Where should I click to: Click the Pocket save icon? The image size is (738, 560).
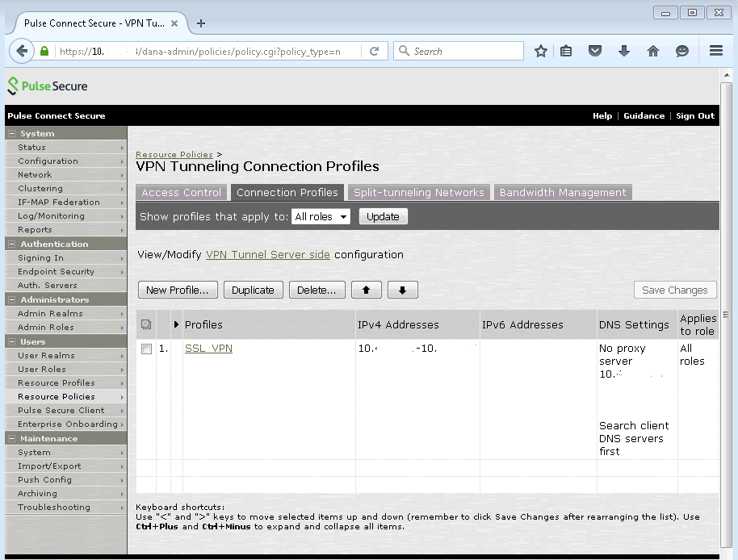[x=595, y=51]
